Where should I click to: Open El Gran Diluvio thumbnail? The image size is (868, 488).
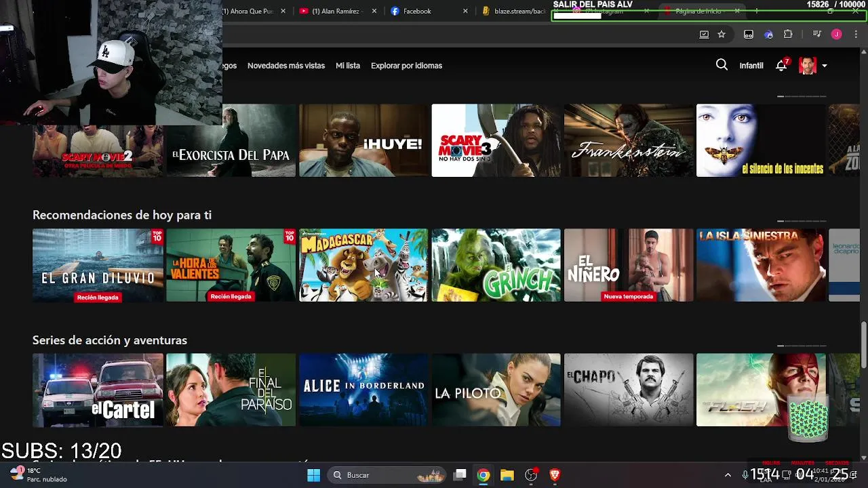(x=98, y=265)
